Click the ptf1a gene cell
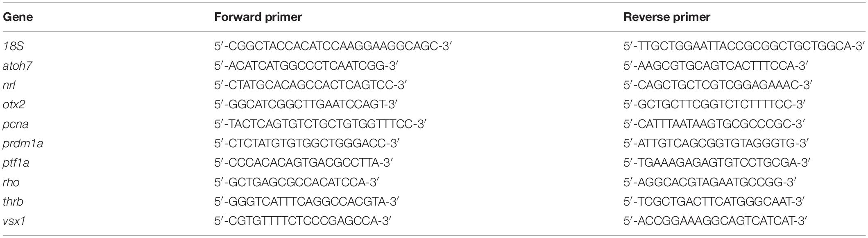Screen dimensions: 868x238 (x=16, y=163)
